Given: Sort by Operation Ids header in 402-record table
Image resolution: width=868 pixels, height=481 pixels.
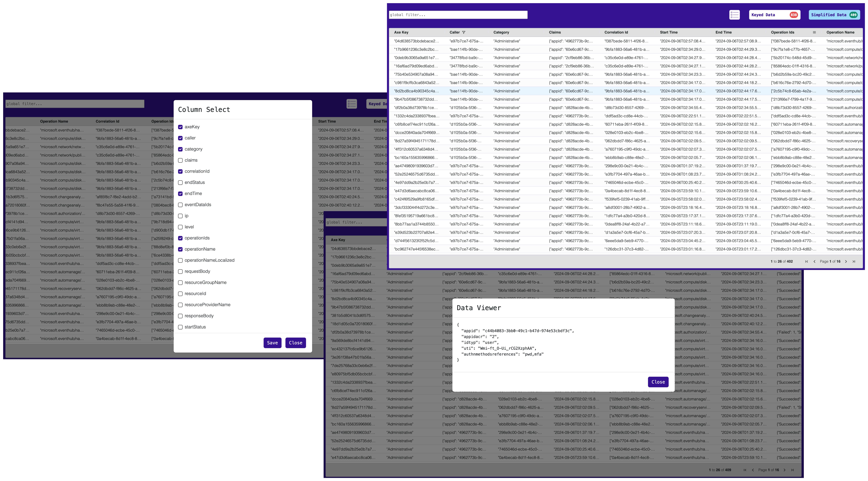Looking at the screenshot, I should point(782,32).
